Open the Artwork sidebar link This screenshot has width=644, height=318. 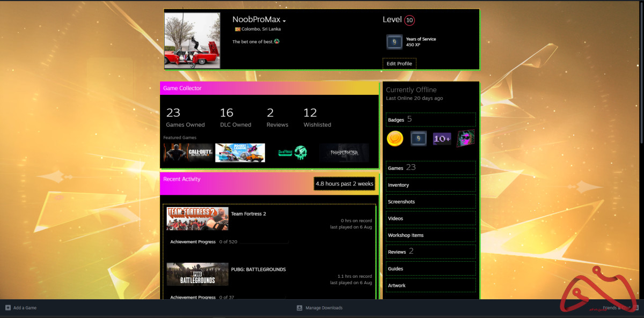pos(431,285)
